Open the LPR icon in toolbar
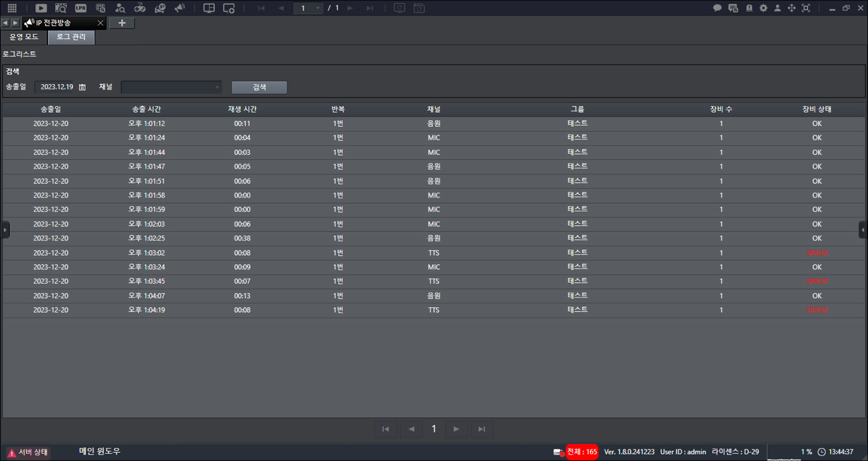The height and width of the screenshot is (461, 868). pos(80,8)
